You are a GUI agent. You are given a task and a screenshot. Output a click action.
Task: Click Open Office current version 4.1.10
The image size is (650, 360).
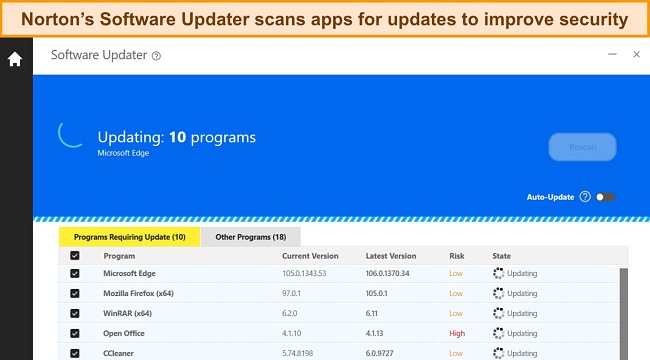[x=292, y=333]
